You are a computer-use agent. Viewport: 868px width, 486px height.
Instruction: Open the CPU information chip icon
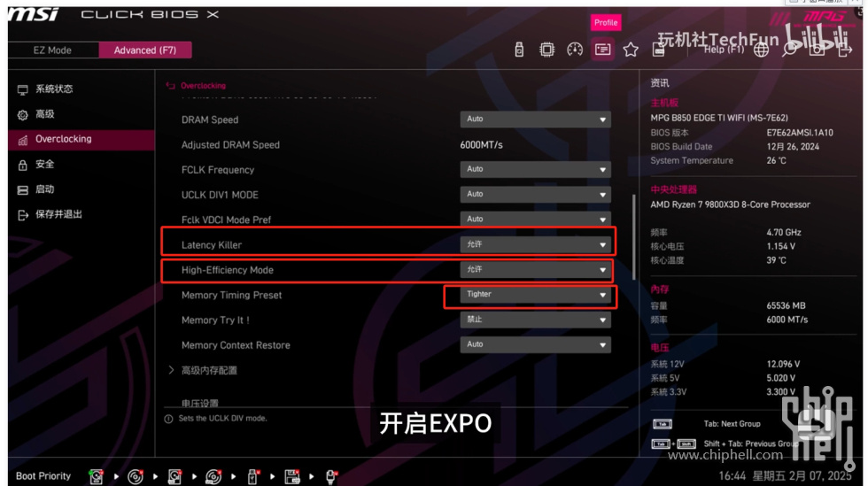click(x=546, y=50)
